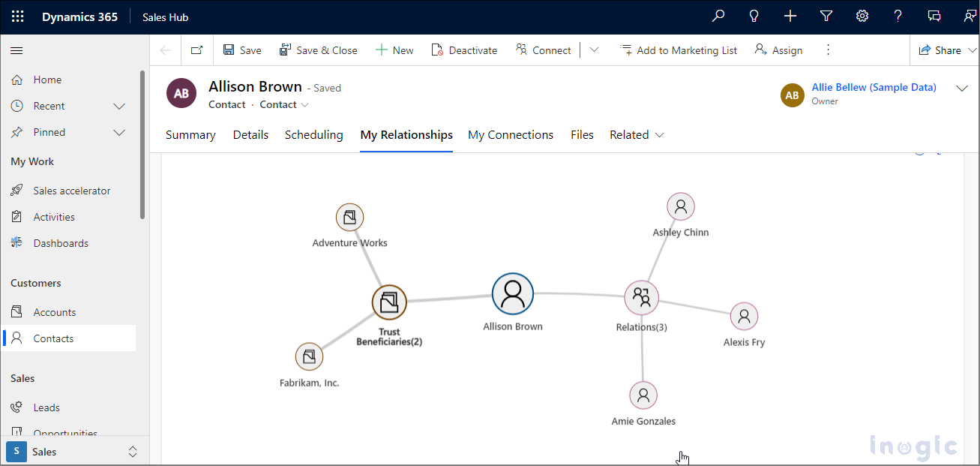980x466 pixels.
Task: Open Allie Bellew owner link
Action: (874, 88)
